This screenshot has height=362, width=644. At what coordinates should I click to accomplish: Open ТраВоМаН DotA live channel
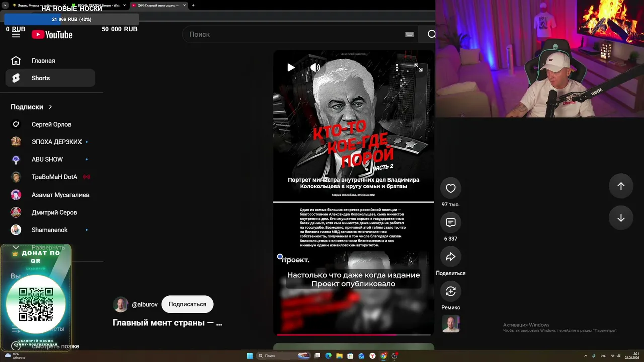pos(50,177)
